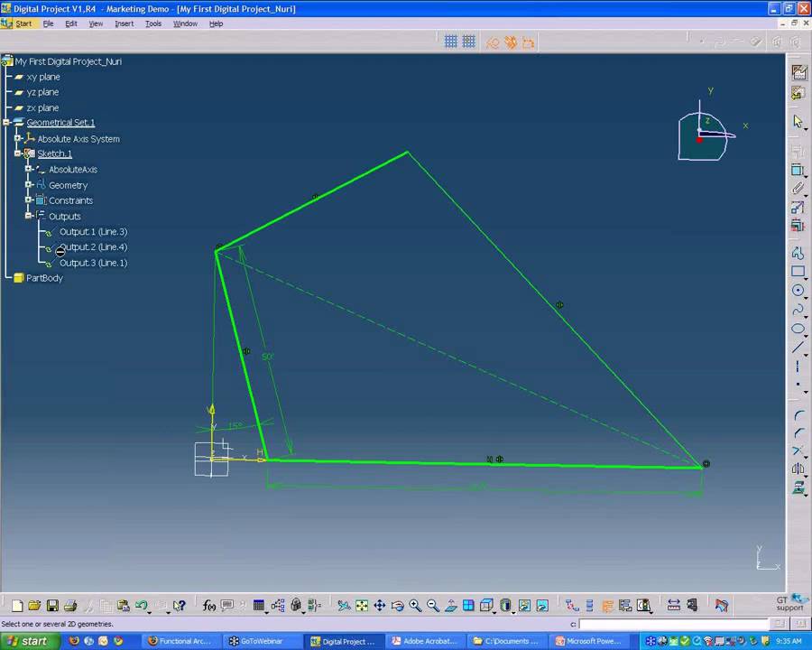Open the Formula f(x) tool
Screen dimensions: 812x650
(x=209, y=606)
